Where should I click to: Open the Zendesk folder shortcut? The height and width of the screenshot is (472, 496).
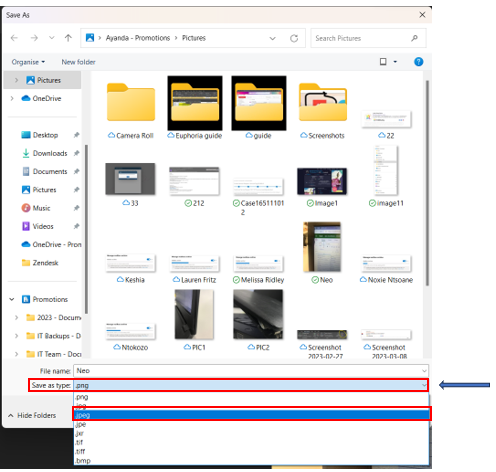tap(40, 263)
